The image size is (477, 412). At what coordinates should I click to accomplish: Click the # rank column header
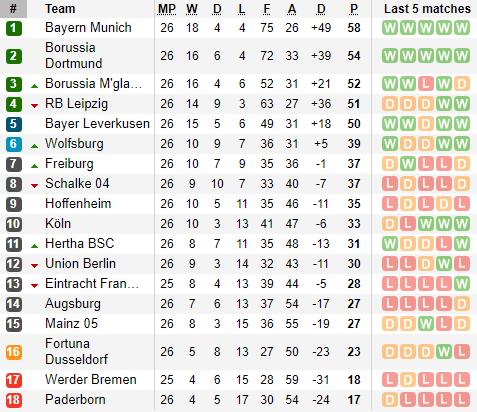(x=13, y=9)
